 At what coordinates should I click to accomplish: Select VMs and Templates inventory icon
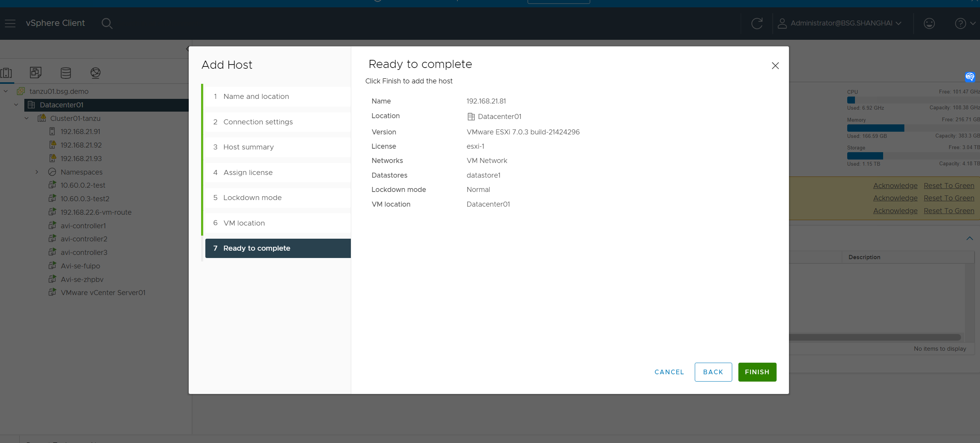[36, 73]
